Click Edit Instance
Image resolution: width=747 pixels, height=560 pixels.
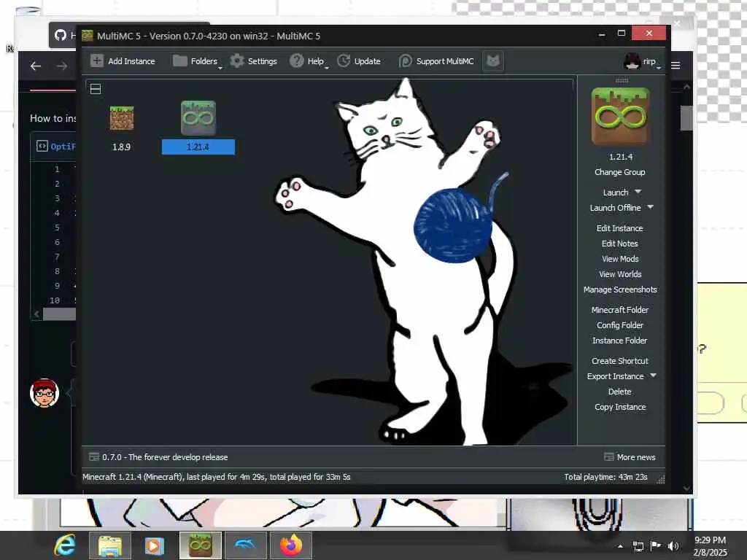(x=620, y=228)
